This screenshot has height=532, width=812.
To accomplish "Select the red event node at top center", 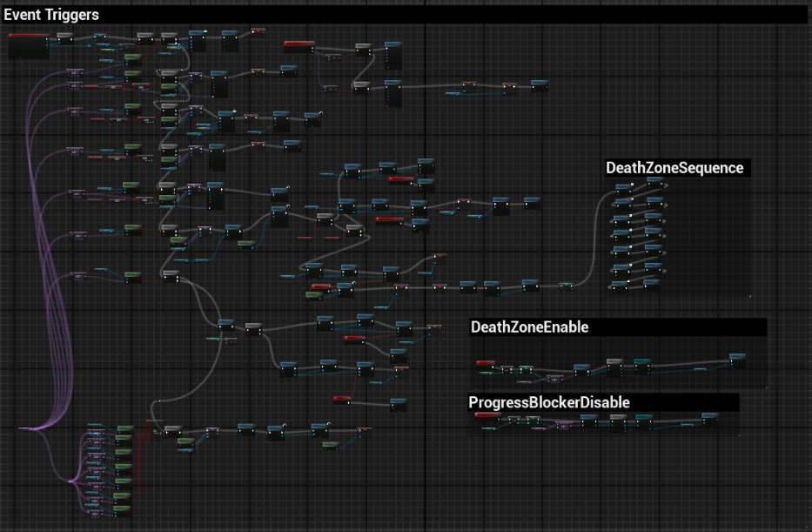I will (298, 43).
